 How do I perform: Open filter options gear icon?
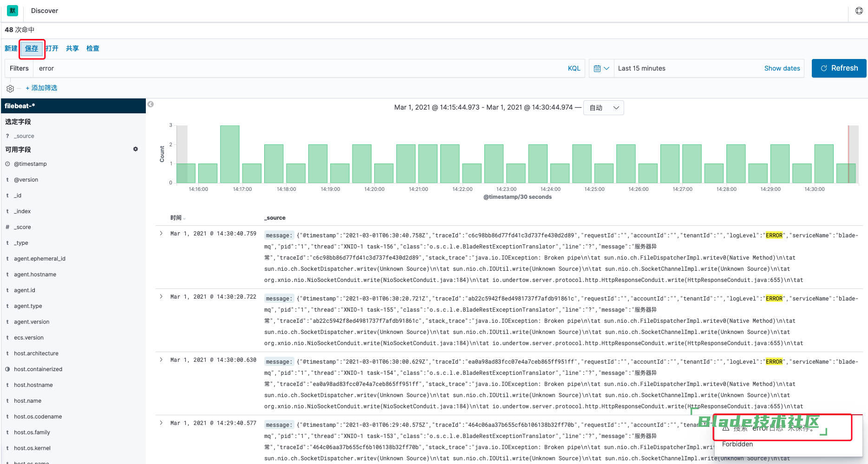10,88
